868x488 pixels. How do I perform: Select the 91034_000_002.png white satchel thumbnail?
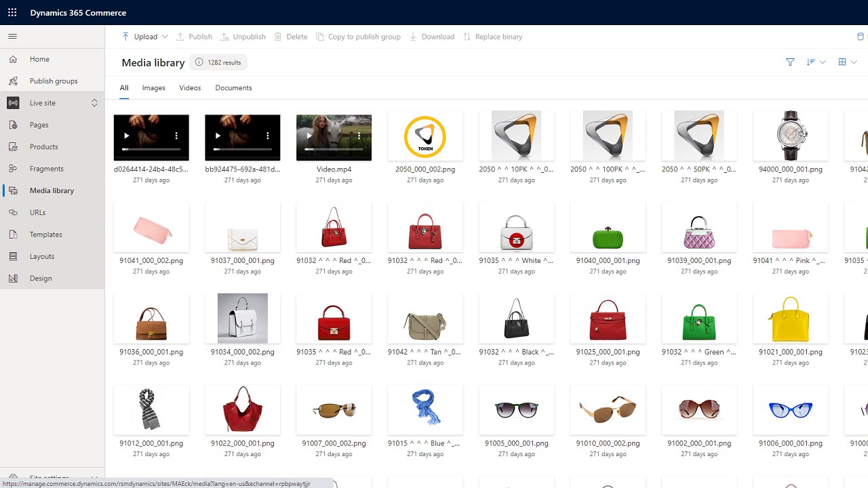[x=243, y=319]
